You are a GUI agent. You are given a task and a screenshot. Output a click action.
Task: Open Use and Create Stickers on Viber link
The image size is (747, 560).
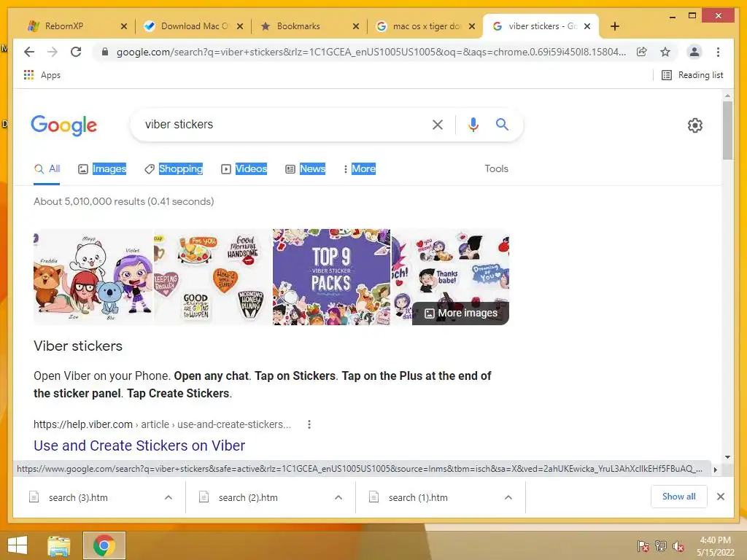(139, 446)
